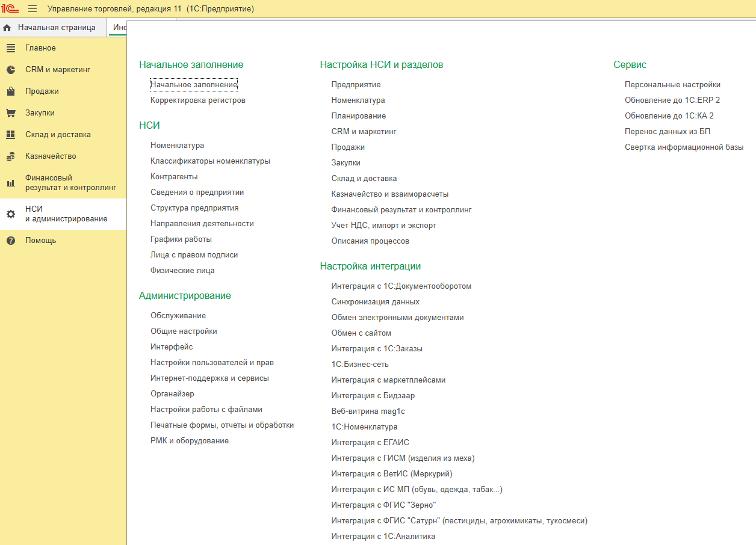
Task: Open Интеграция с ЕГАИС settings
Action: click(x=370, y=443)
